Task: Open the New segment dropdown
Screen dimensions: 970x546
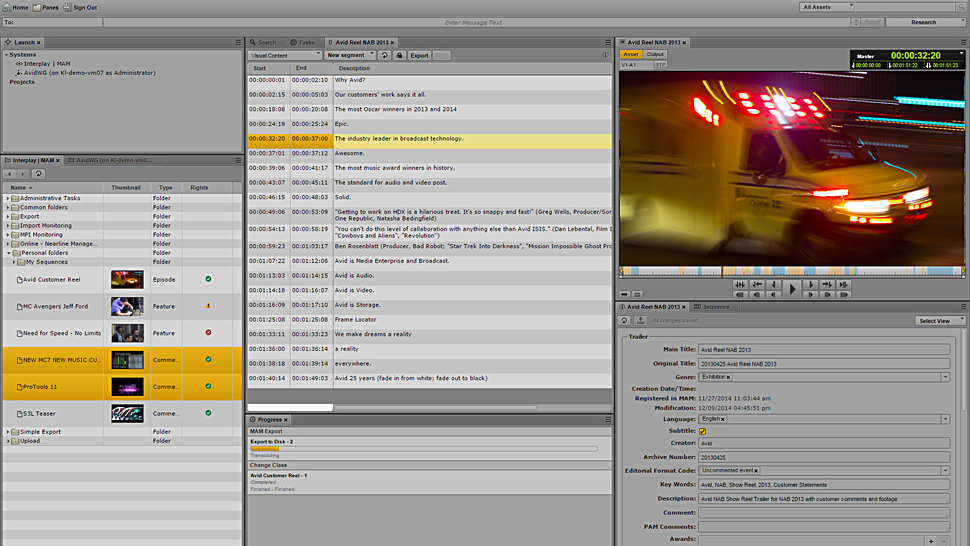Action: point(350,56)
